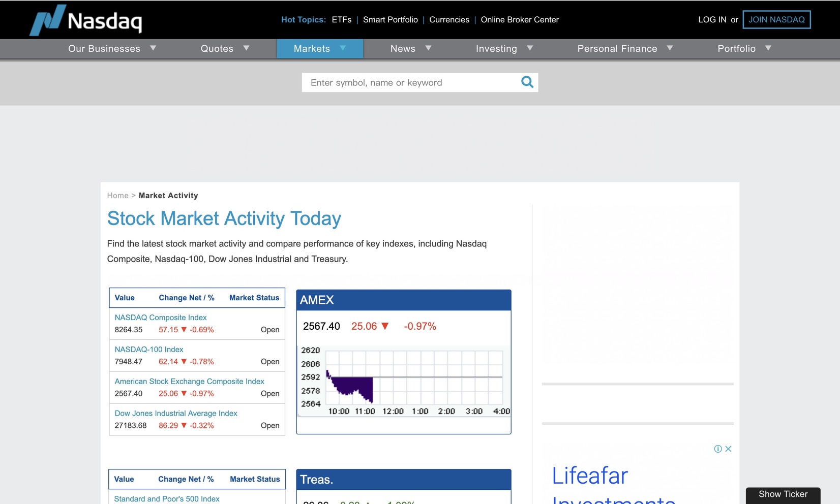Click the -0.32% change value
Viewport: 840px width, 504px height.
[x=202, y=426]
